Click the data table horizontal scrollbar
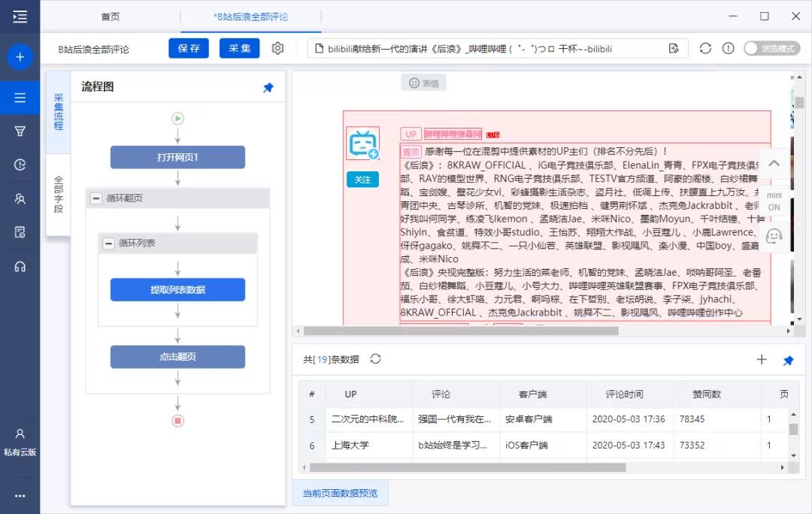Viewport: 812px width, 514px height. click(468, 467)
